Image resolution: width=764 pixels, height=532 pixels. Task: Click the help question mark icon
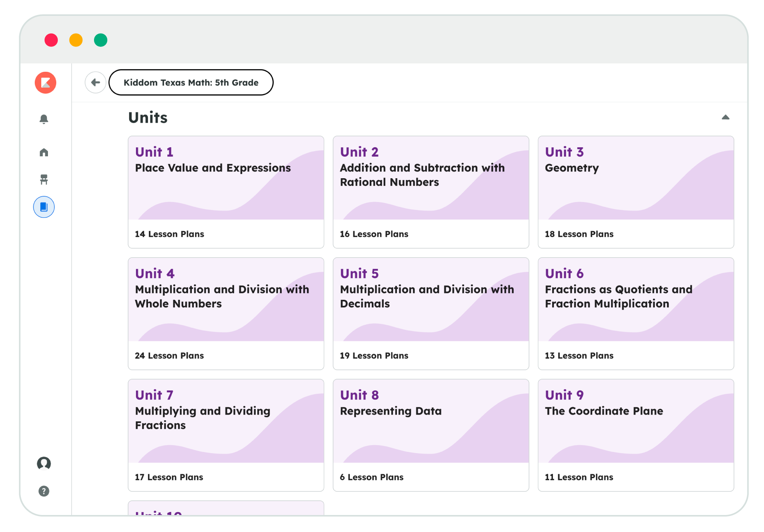(x=44, y=491)
